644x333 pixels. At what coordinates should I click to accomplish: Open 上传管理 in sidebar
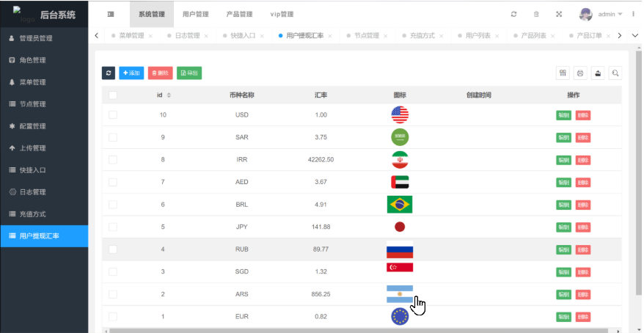point(44,148)
